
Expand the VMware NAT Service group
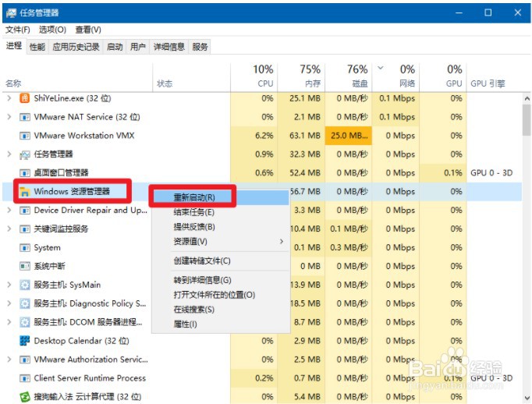click(9, 117)
